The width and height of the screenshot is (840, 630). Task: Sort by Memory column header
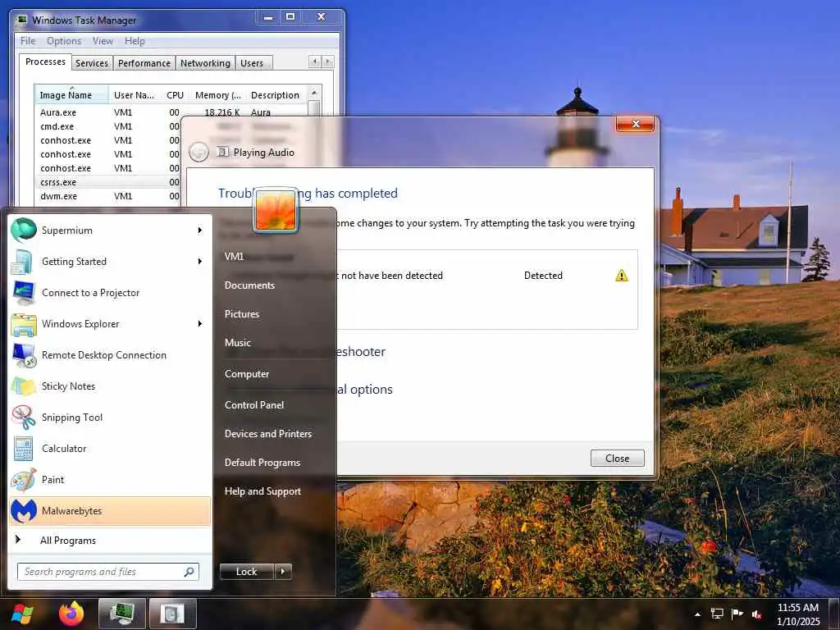(218, 95)
